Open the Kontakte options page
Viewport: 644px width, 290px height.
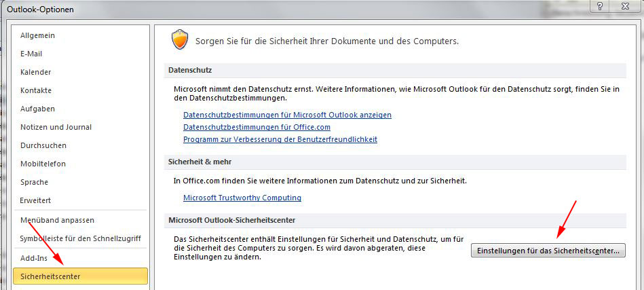pos(36,90)
